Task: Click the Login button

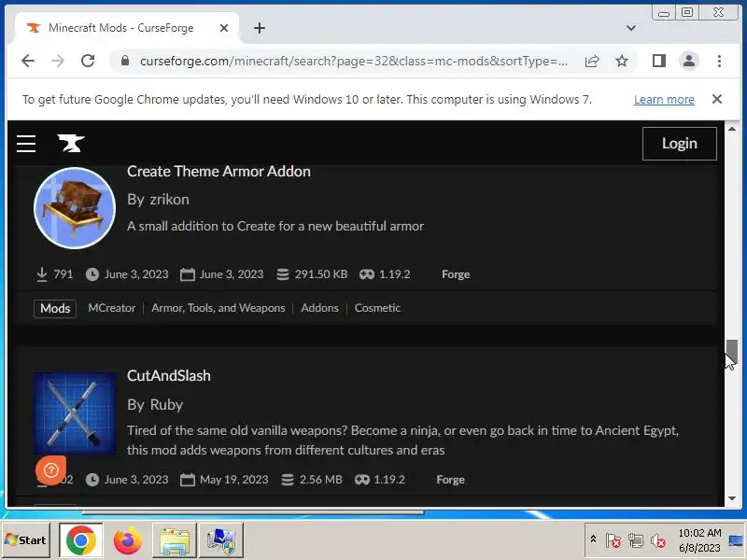Action: [680, 144]
